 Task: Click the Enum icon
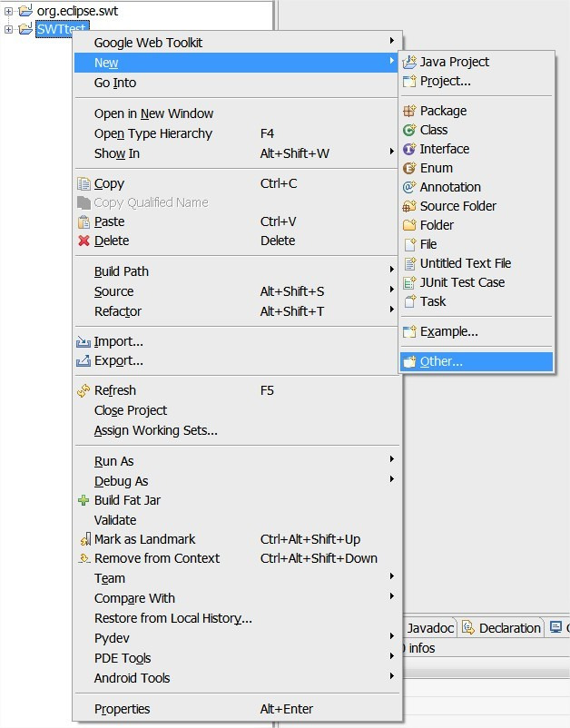pos(409,168)
